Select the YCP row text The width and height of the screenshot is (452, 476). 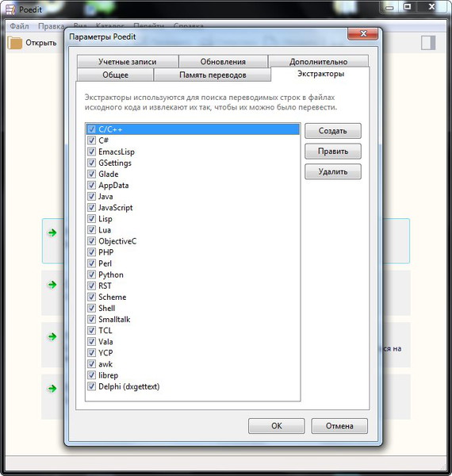[x=105, y=353]
